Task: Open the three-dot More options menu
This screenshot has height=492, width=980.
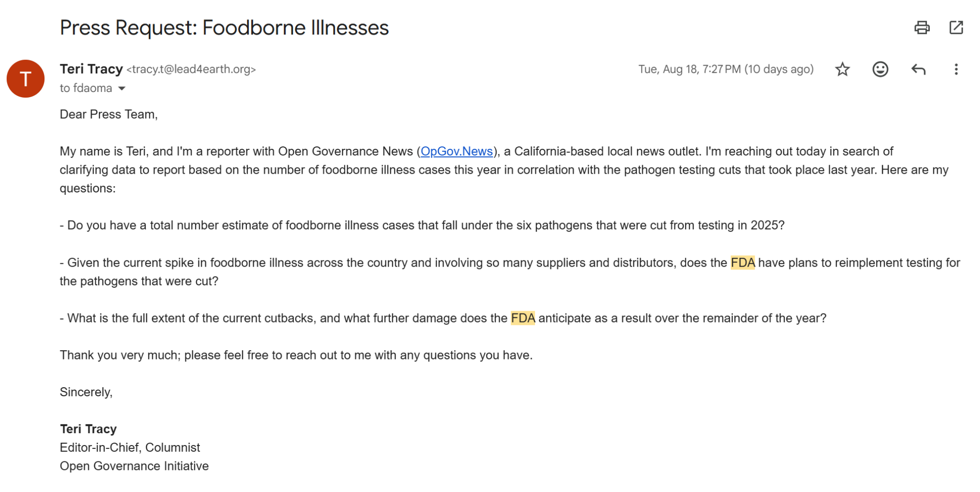Action: coord(956,69)
